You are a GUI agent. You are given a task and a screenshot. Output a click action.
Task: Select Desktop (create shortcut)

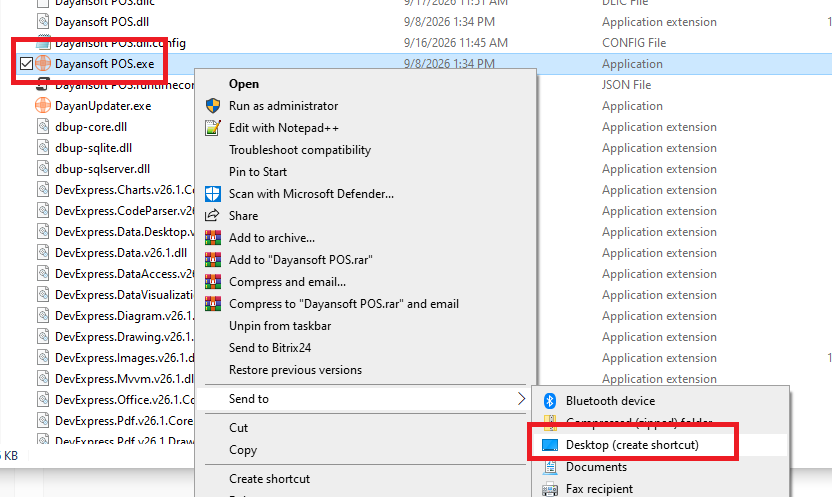click(632, 445)
